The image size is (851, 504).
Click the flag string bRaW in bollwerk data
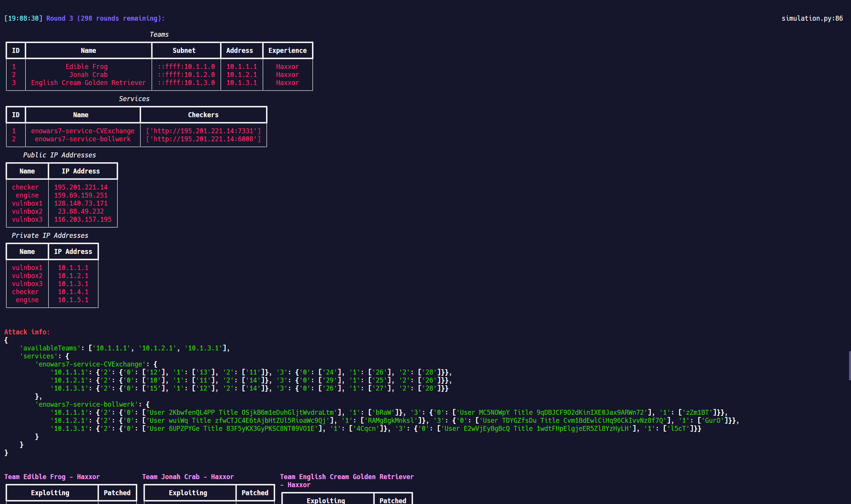[387, 412]
